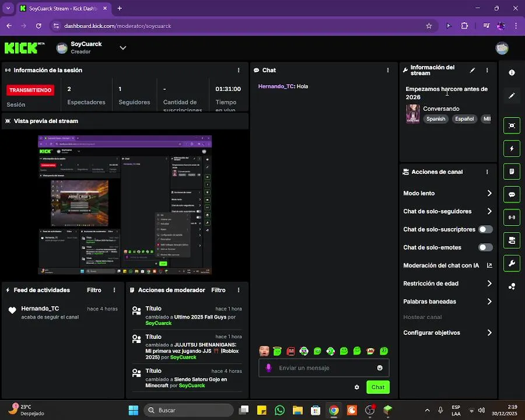This screenshot has width=525, height=420.
Task: Click Hernando_TC username in chat
Action: [276, 86]
